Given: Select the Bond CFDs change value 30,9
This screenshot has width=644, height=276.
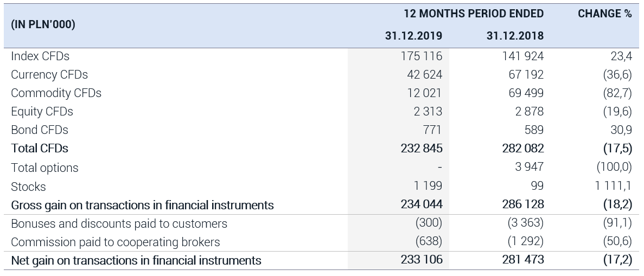Looking at the screenshot, I should click(621, 130).
